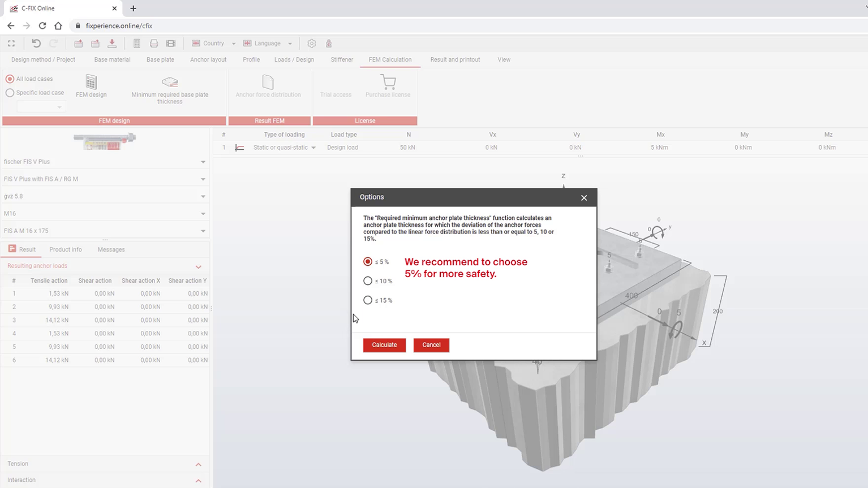Collapse the Resulting anchor loads section
The height and width of the screenshot is (488, 868).
coord(198,266)
